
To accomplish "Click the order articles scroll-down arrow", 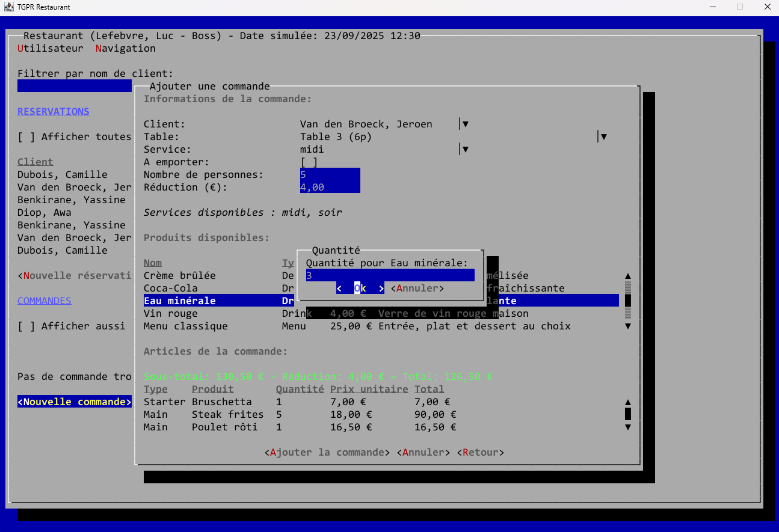I will click(628, 427).
